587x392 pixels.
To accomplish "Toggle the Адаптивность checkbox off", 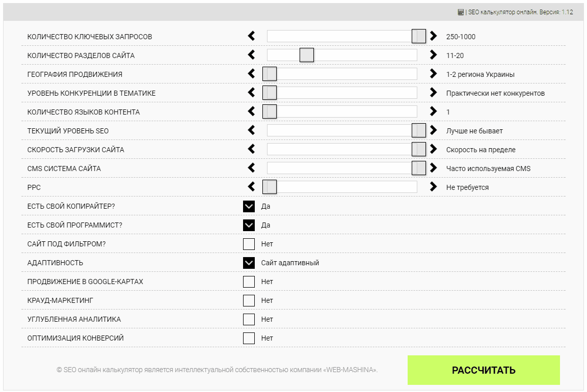I will [x=249, y=263].
